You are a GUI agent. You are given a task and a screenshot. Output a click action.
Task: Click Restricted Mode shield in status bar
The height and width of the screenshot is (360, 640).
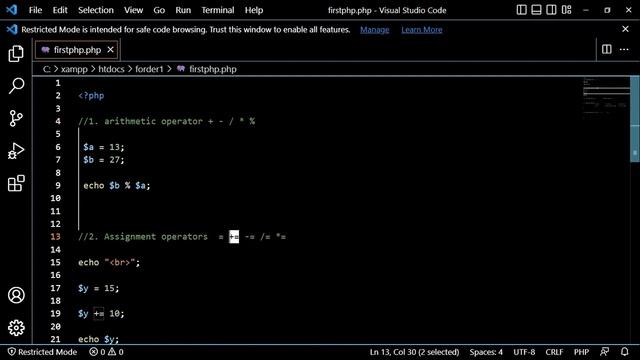click(42, 351)
